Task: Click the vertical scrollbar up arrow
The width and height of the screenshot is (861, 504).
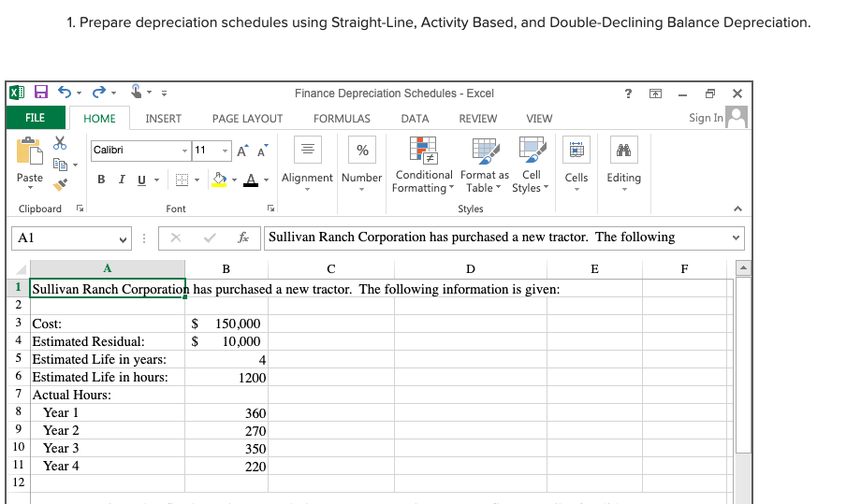Action: (743, 268)
